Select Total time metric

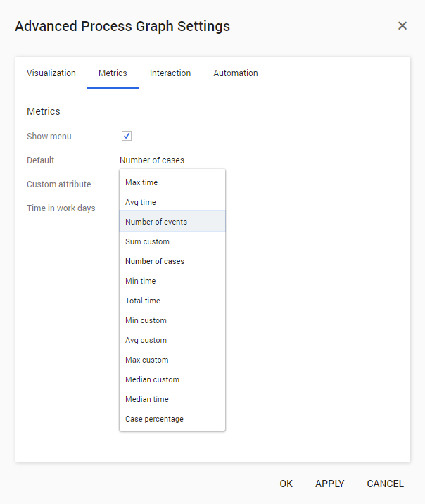pos(143,301)
